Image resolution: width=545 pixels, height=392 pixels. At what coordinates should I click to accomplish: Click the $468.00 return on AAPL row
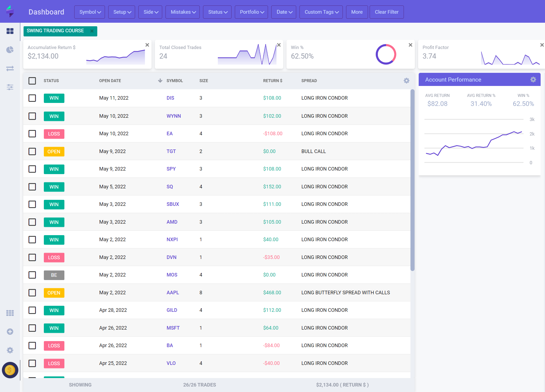coord(272,293)
